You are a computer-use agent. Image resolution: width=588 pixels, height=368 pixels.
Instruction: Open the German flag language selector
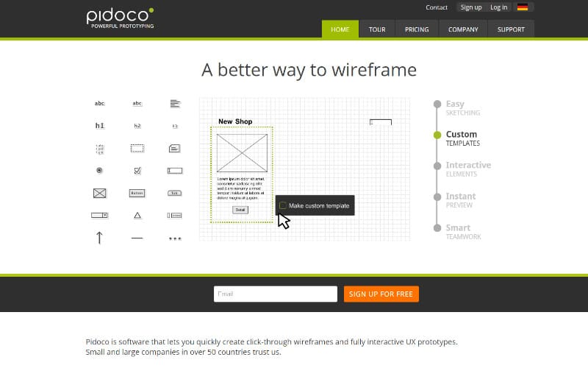pos(523,7)
